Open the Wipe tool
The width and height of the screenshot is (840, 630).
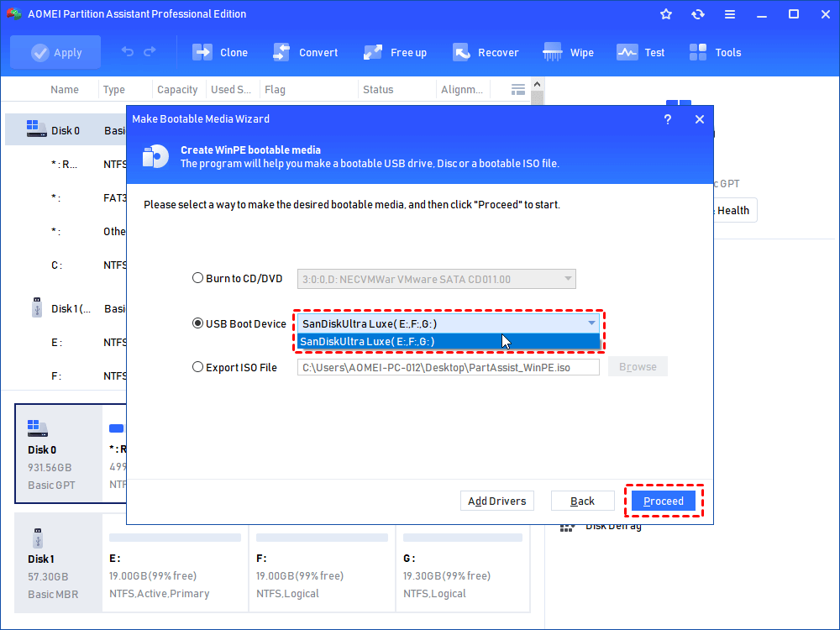pos(568,52)
